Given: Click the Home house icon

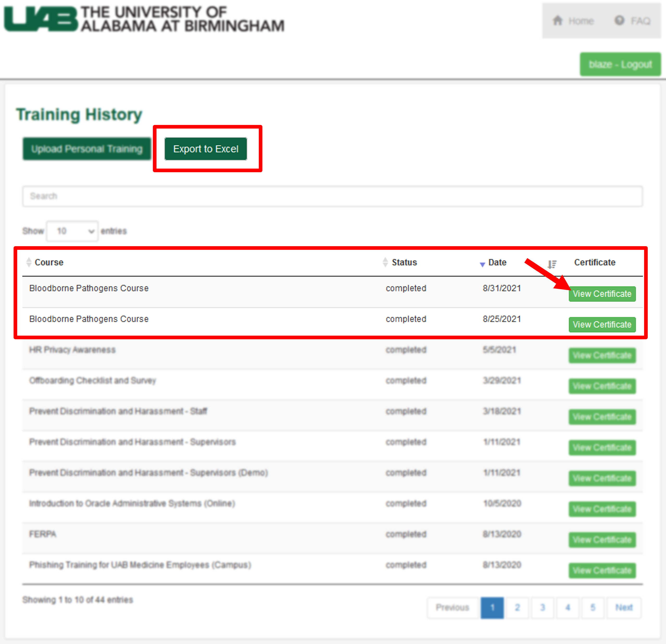Looking at the screenshot, I should click(558, 20).
